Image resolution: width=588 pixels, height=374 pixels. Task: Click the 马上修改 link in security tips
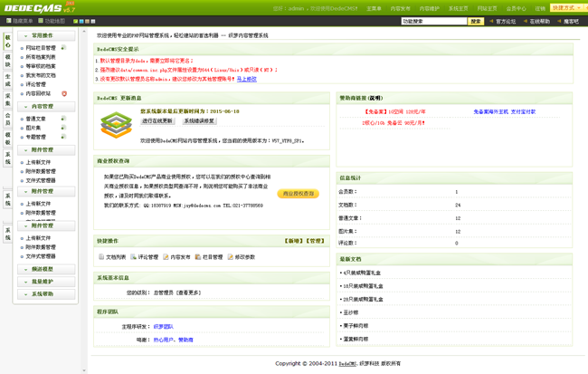[246, 80]
